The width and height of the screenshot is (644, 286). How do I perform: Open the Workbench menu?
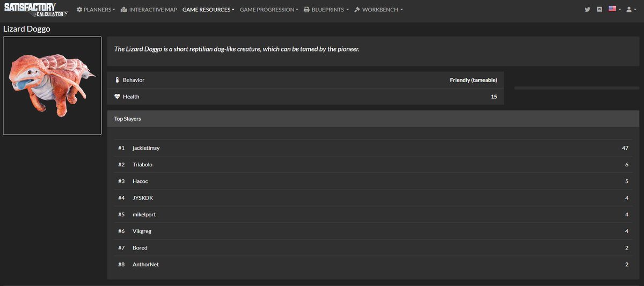tap(378, 10)
